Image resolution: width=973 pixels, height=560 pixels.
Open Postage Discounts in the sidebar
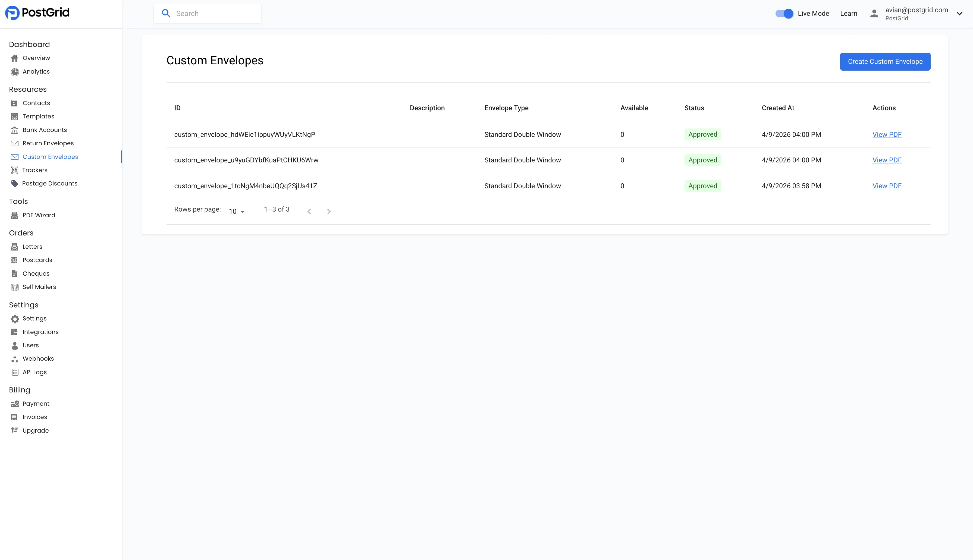(50, 184)
